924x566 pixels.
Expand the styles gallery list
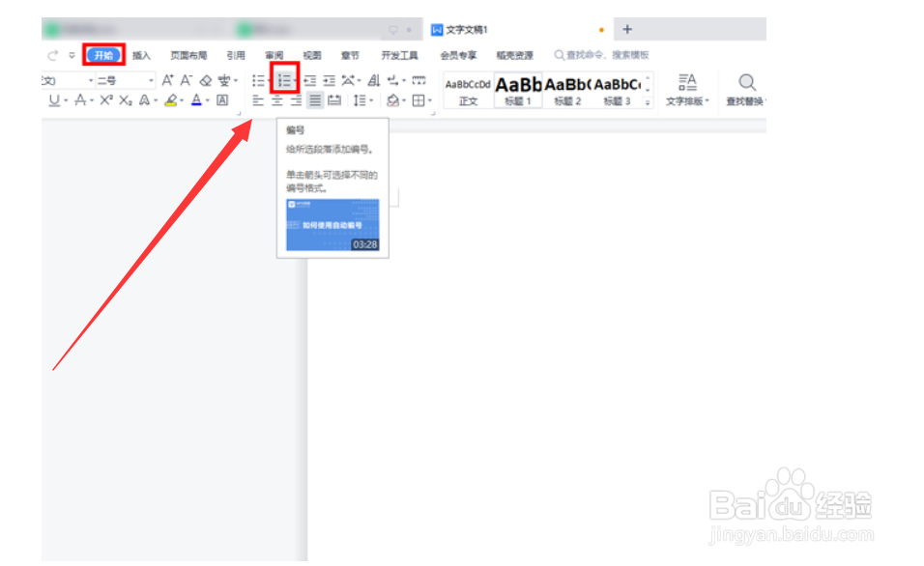[x=648, y=102]
